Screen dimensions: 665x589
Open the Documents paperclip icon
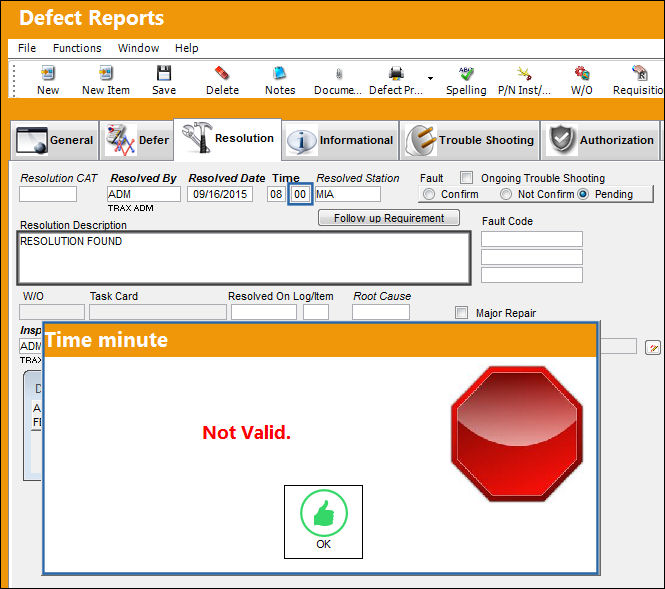(338, 74)
